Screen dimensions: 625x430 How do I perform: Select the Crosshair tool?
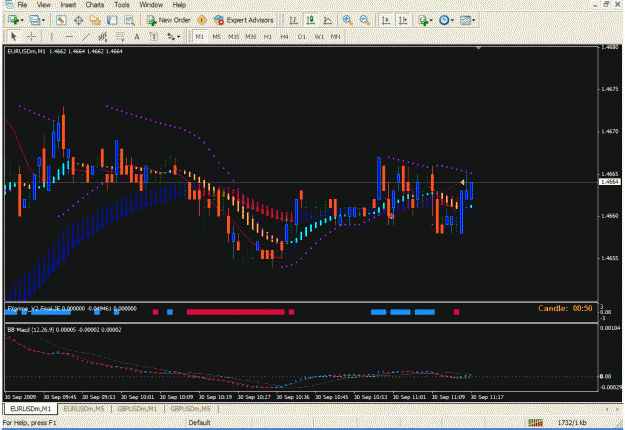(31, 37)
